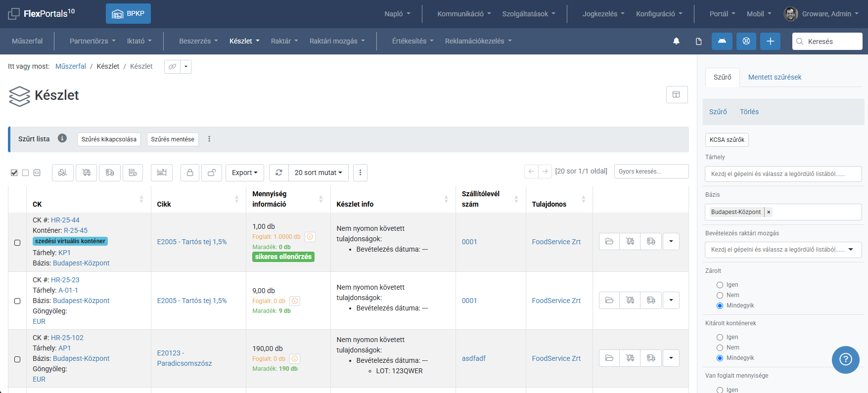Image resolution: width=868 pixels, height=393 pixels.
Task: Select Igen under Kitárolt konténerek
Action: point(720,337)
